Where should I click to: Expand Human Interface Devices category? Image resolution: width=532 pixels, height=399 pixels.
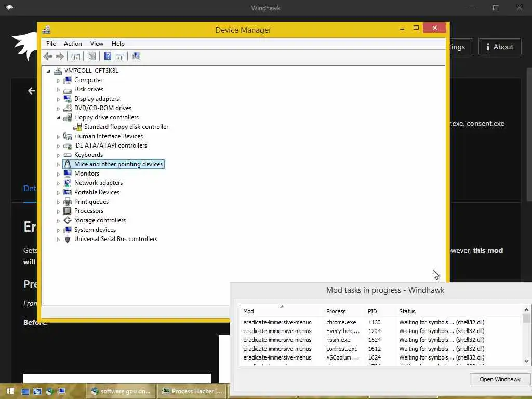tap(58, 137)
